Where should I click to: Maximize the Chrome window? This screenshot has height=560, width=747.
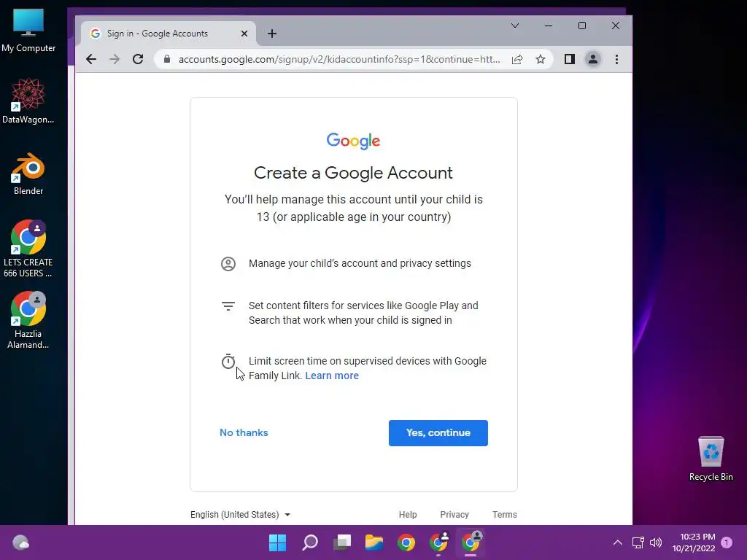pyautogui.click(x=582, y=26)
